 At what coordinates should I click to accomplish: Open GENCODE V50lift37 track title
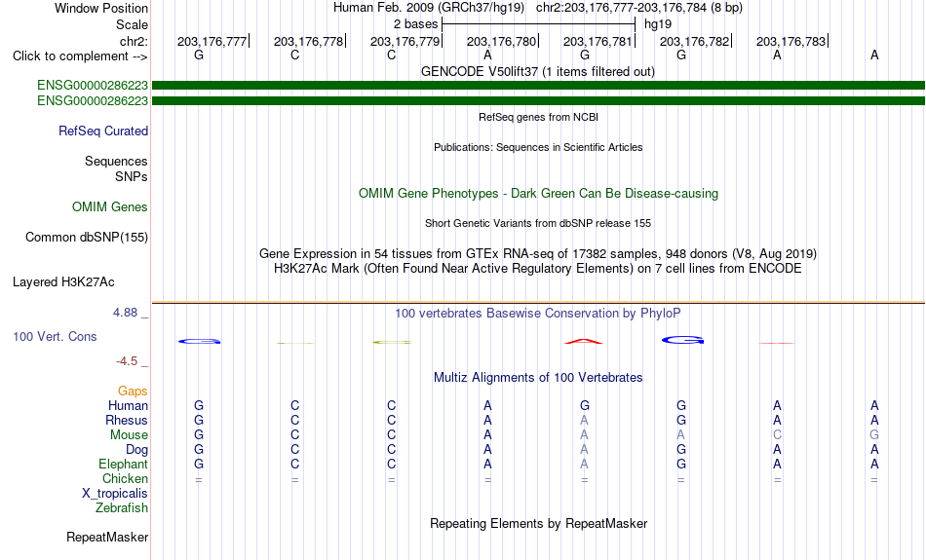tap(538, 71)
